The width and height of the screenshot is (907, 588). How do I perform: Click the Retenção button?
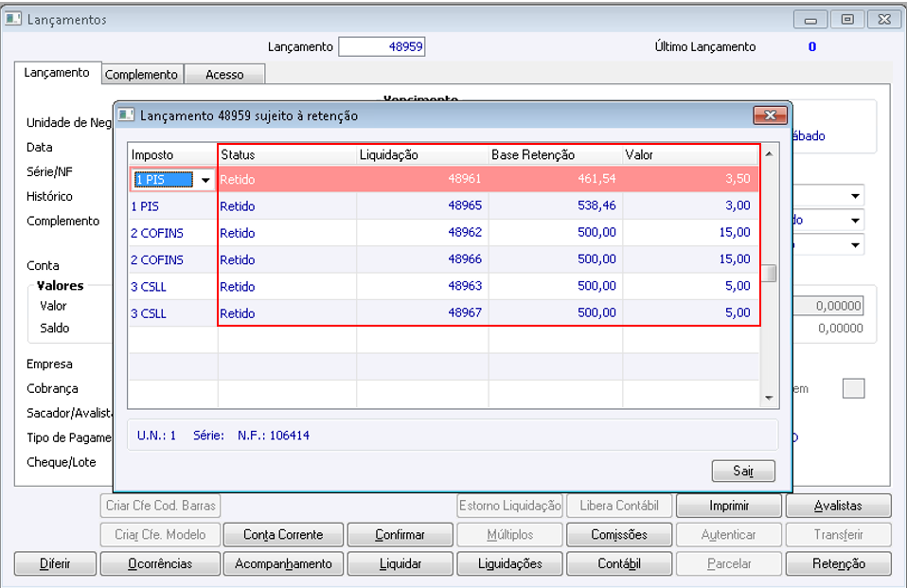tap(838, 563)
